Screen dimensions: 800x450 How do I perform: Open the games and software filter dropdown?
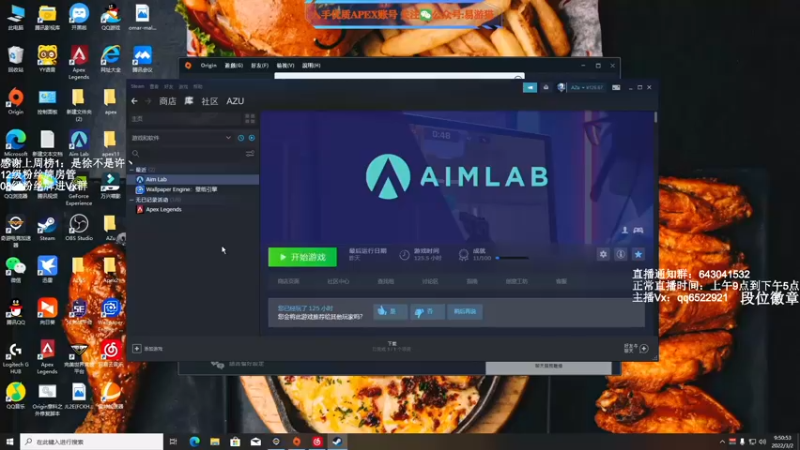(181, 138)
